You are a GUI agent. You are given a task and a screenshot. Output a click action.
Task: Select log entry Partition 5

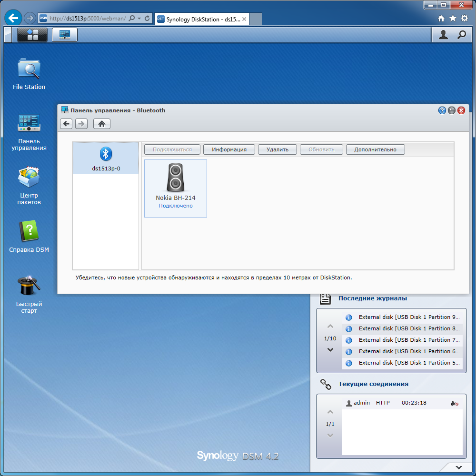click(402, 363)
